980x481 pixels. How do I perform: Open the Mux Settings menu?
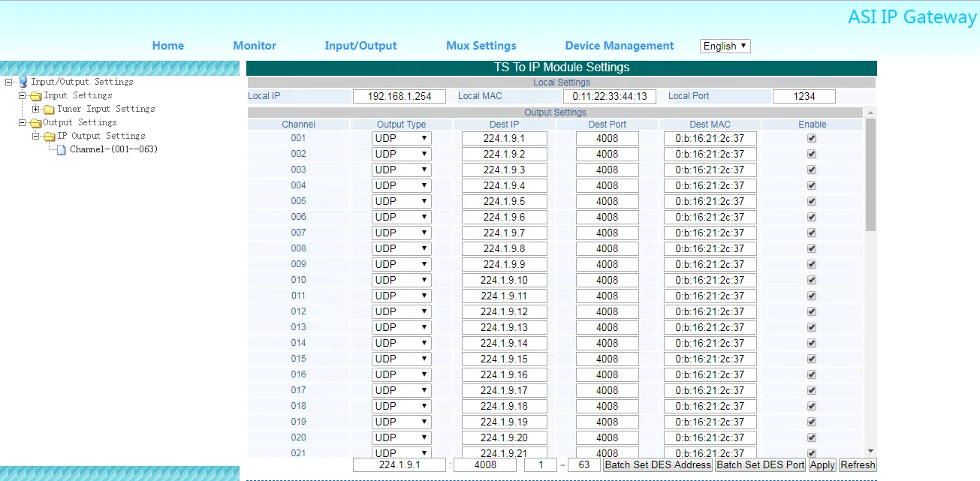pyautogui.click(x=481, y=46)
